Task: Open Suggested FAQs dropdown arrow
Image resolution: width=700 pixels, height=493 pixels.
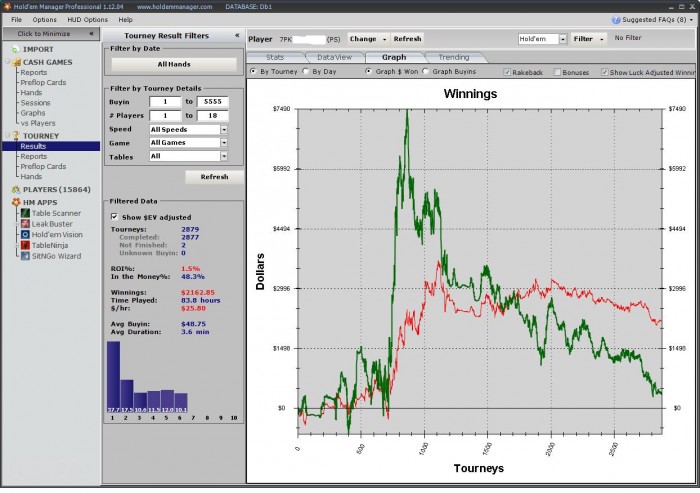Action: click(692, 20)
